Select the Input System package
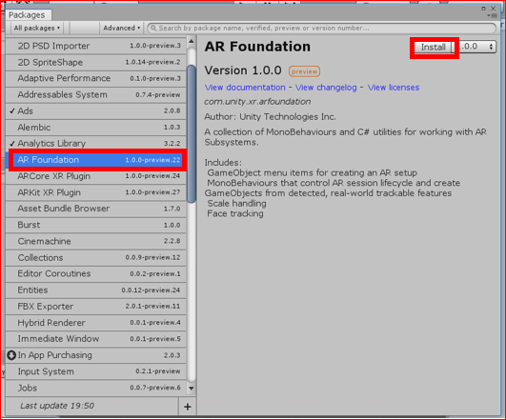This screenshot has height=420, width=506. point(96,371)
